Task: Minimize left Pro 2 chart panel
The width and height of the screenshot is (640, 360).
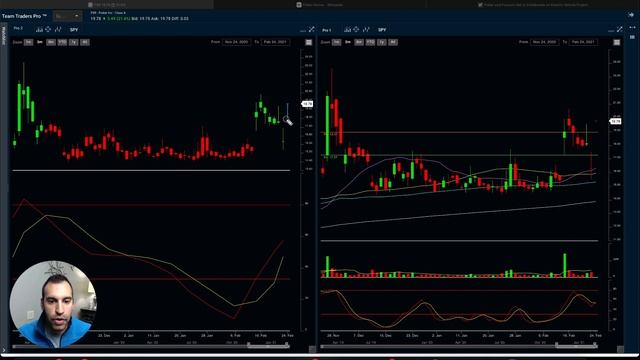Action: [303, 31]
